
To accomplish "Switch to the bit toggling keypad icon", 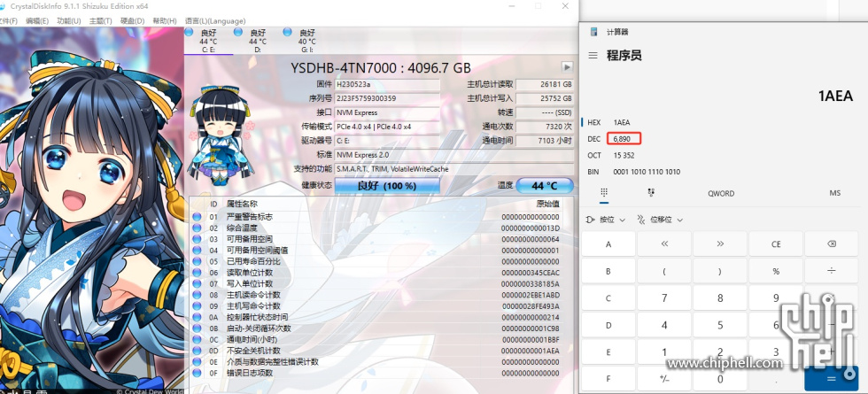I will tap(651, 193).
